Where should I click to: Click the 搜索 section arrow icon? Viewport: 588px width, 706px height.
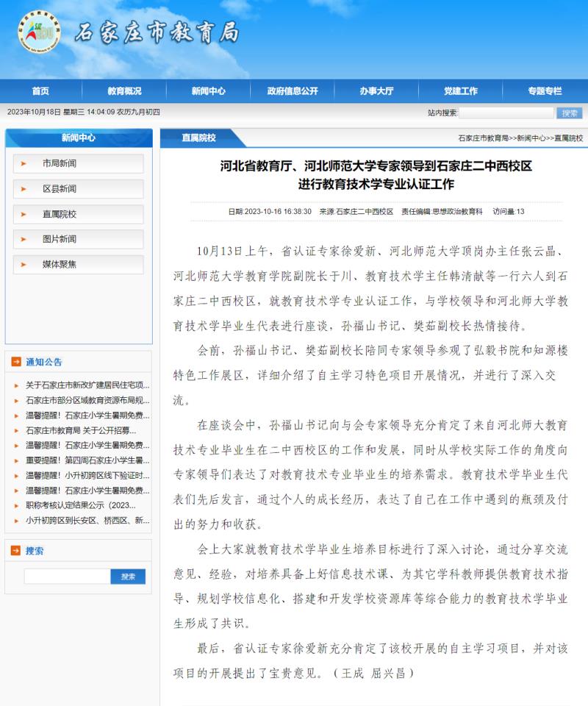coord(16,550)
